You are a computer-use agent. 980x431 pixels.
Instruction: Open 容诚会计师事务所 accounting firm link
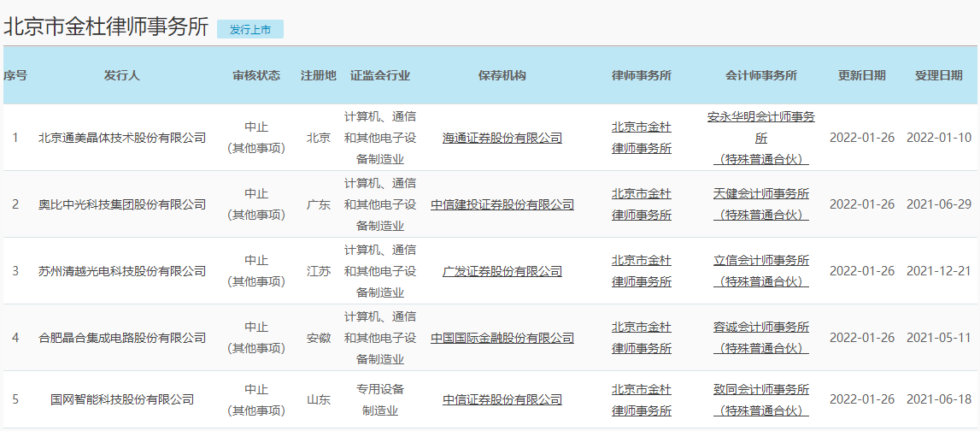point(760,339)
